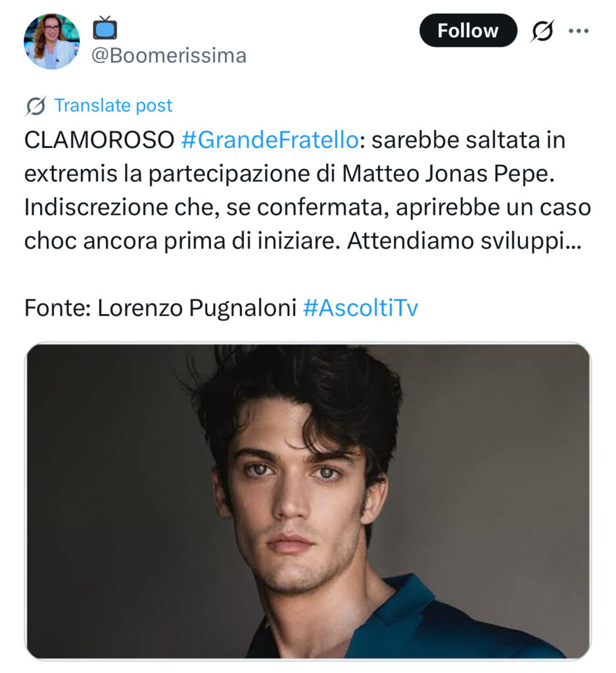Click the Grok icon beside Follow
Viewport: 616px width, 673px height.
pos(542,31)
